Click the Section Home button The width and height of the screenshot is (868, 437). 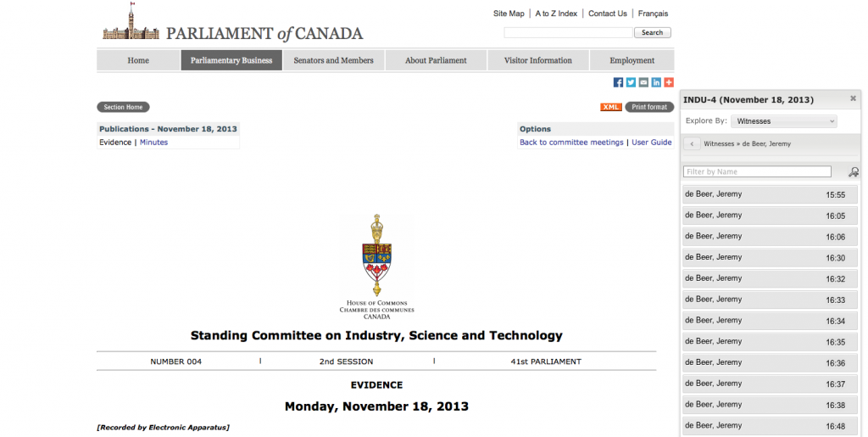[x=123, y=107]
